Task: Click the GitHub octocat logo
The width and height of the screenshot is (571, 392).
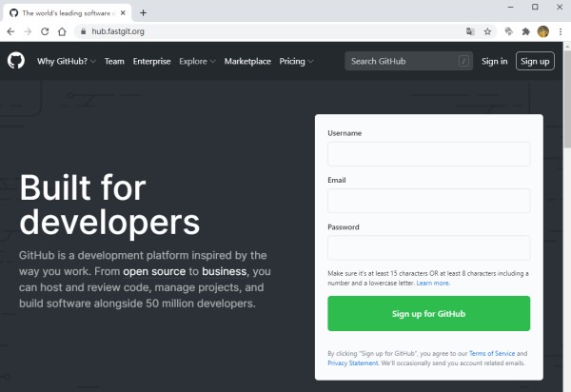Action: tap(16, 61)
